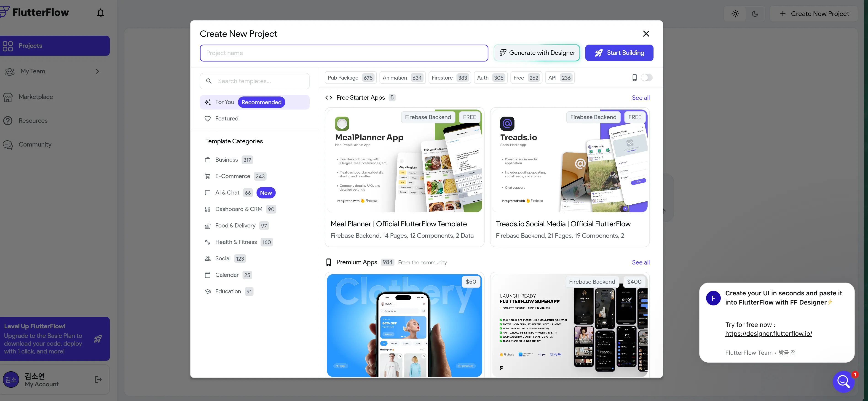Switch to light theme sun icon
This screenshot has width=868, height=401.
735,14
